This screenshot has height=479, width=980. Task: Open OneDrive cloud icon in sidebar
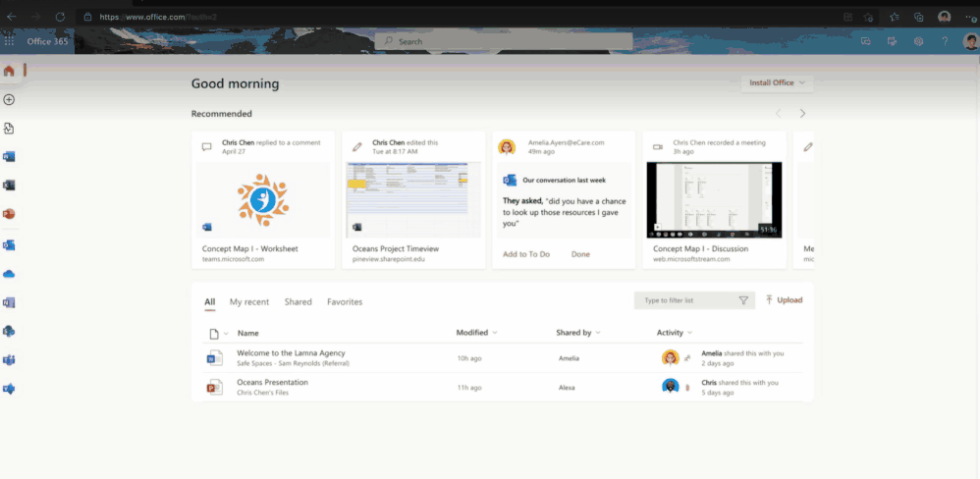pyautogui.click(x=9, y=274)
